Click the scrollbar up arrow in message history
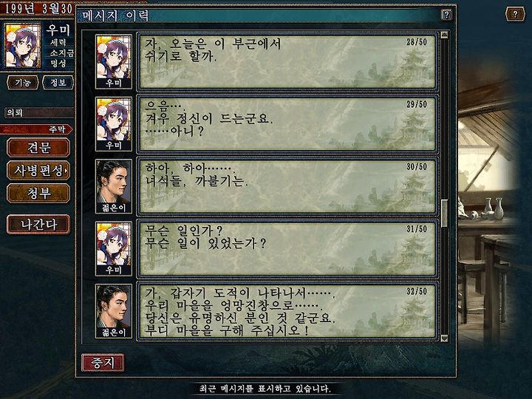Viewport: 532px width, 399px height. click(444, 35)
